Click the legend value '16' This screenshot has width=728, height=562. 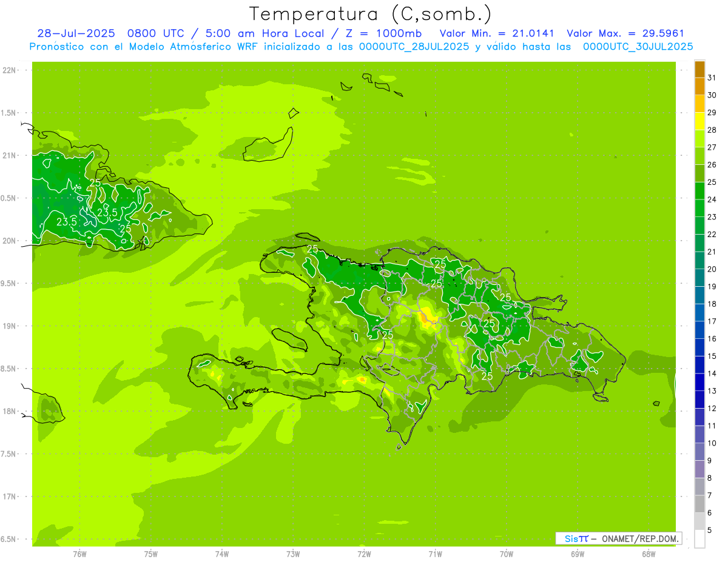pyautogui.click(x=712, y=338)
